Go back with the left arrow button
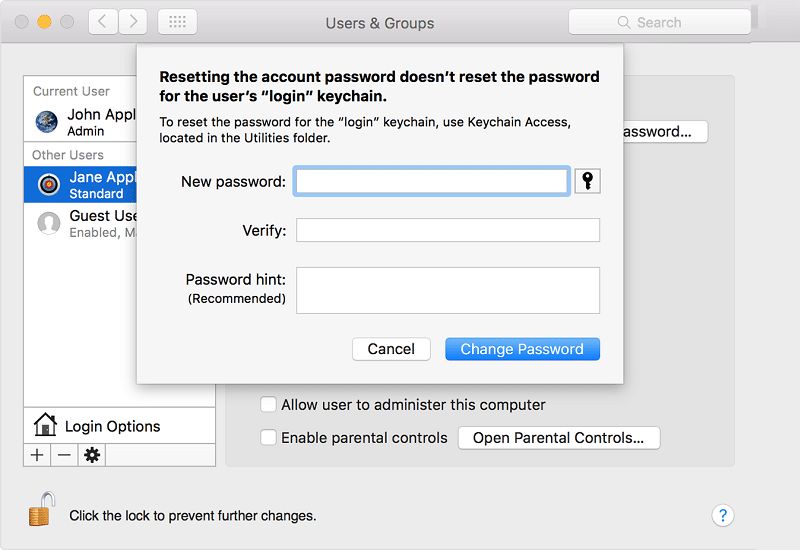 click(102, 22)
